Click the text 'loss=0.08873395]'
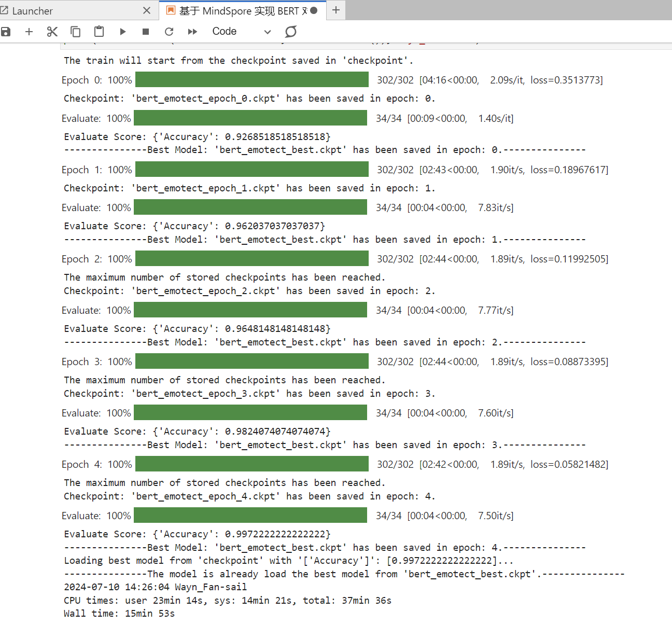Viewport: 672px width, 625px height. [569, 362]
